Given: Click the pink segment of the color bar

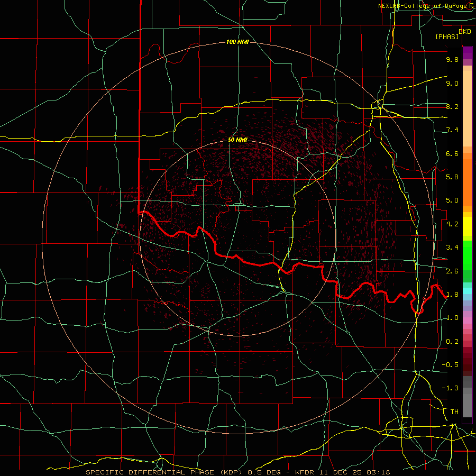Looking at the screenshot, I should click(467, 321).
